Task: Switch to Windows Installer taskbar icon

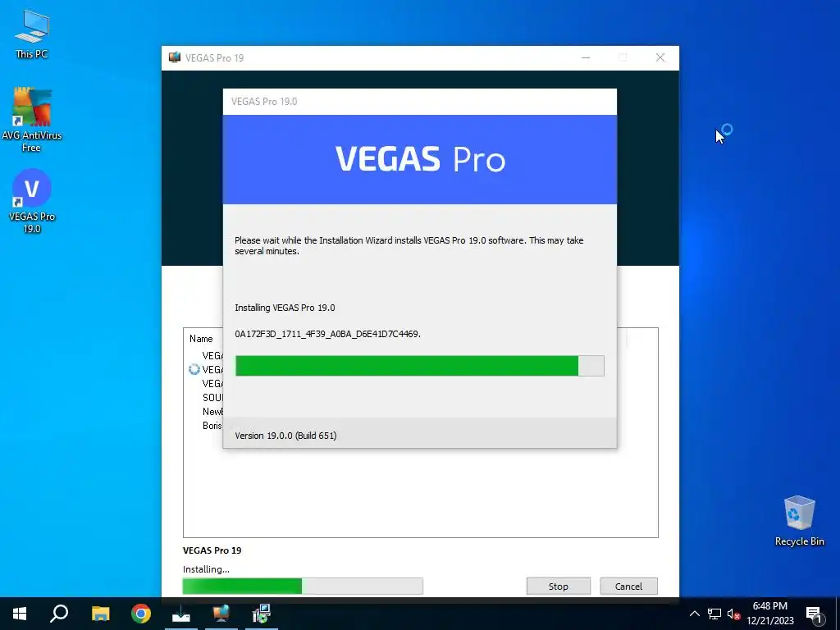Action: 262,614
